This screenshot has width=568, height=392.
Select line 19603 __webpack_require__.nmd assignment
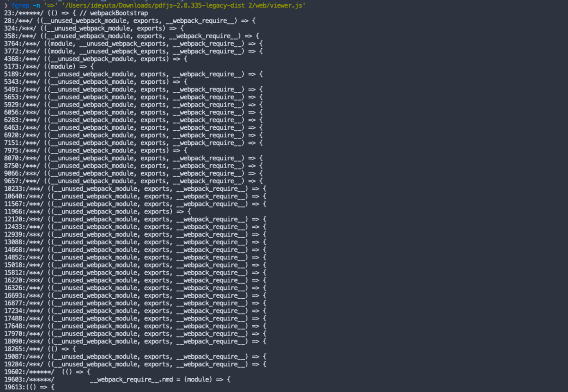(x=117, y=379)
